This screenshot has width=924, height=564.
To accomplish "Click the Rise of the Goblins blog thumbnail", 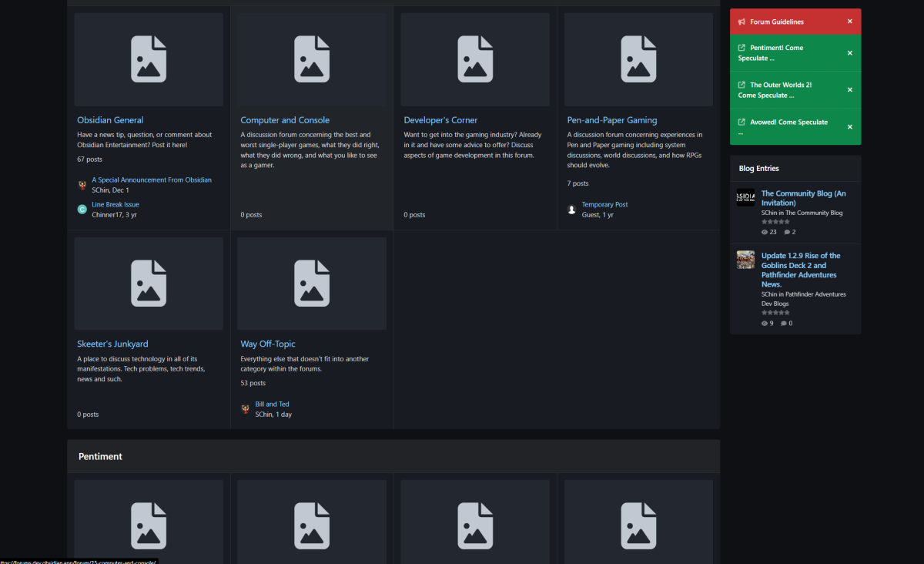I will [x=745, y=260].
